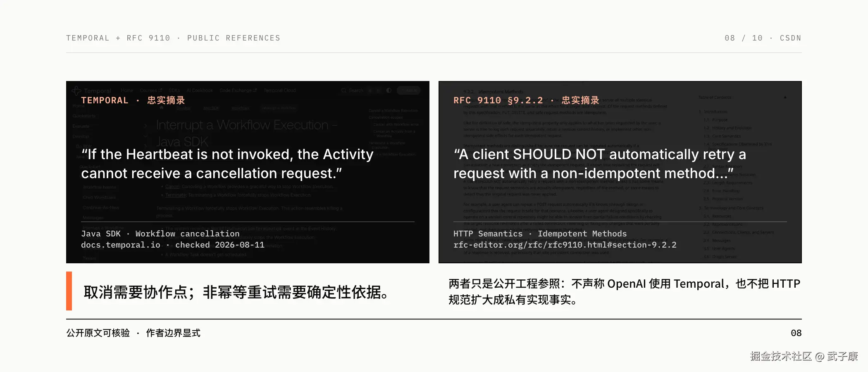Open Origin Server in RFC contents

pos(724,257)
